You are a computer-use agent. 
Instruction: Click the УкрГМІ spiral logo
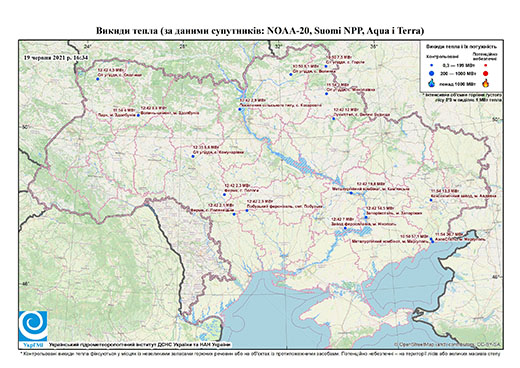(x=33, y=326)
